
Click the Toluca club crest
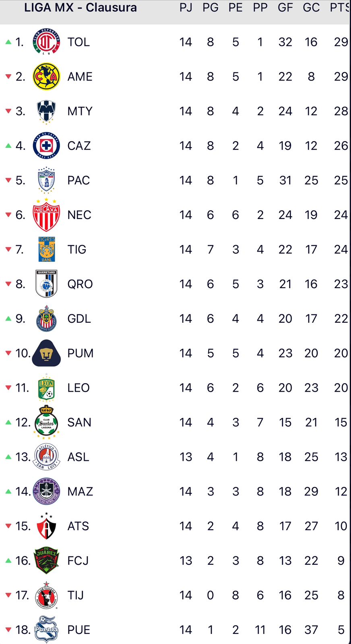point(46,42)
